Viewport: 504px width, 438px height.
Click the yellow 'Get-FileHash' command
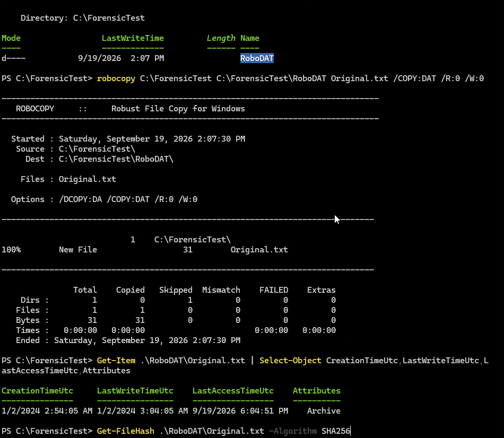coord(126,431)
